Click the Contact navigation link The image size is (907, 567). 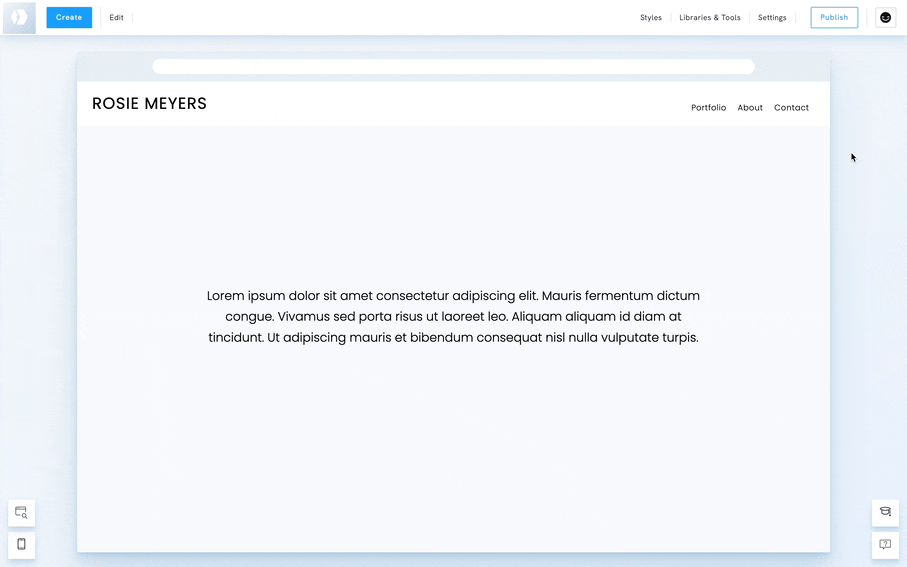pos(791,108)
